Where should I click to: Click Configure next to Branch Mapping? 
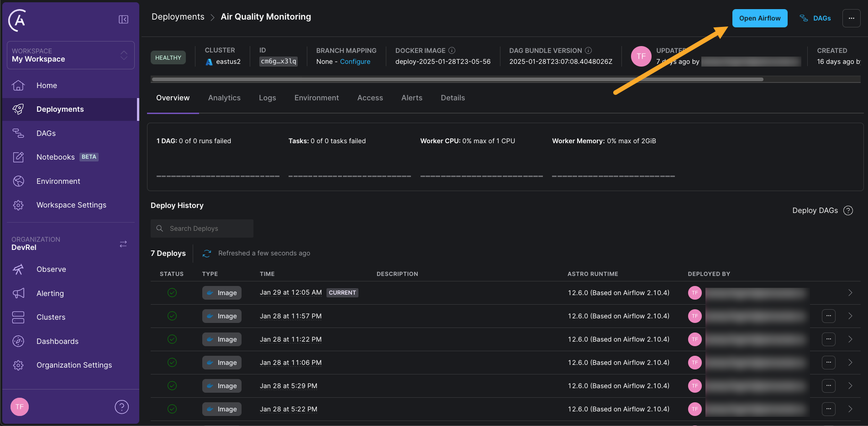point(355,62)
